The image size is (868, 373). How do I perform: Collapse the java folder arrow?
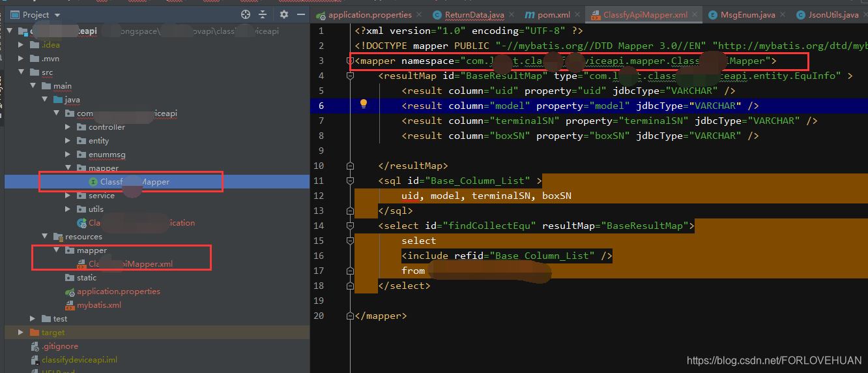tap(45, 100)
